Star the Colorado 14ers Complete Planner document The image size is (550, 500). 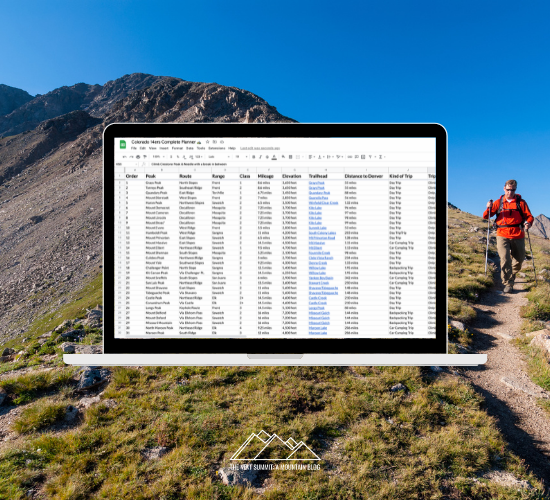pos(208,142)
